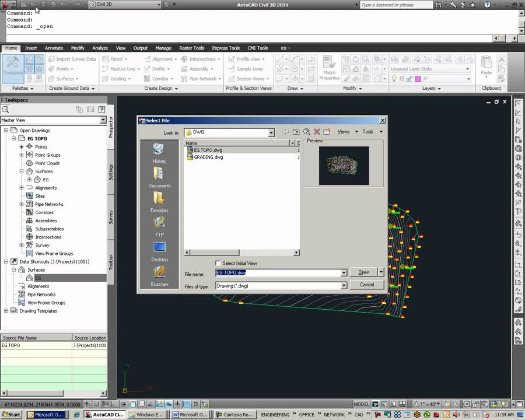Toggle Polar Tracking in status bar
Image resolution: width=525 pixels, height=420 pixels.
123,404
